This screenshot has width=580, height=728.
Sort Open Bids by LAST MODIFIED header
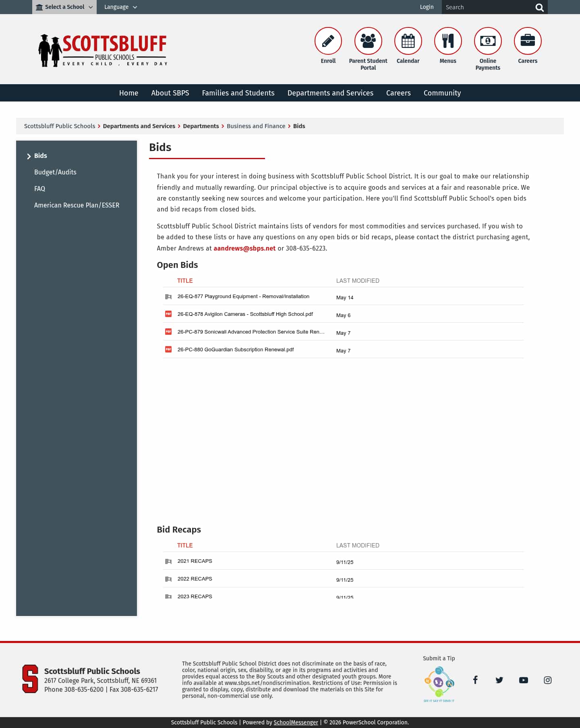point(358,281)
